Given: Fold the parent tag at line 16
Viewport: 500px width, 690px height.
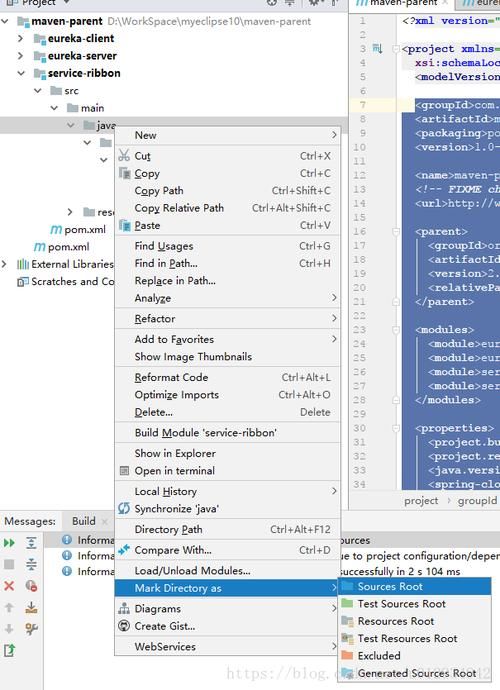Looking at the screenshot, I should click(x=396, y=231).
